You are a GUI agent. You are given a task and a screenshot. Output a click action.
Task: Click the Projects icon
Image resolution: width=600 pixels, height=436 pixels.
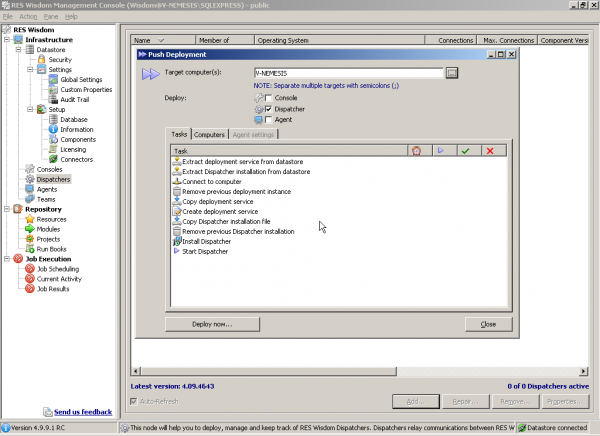[x=30, y=239]
